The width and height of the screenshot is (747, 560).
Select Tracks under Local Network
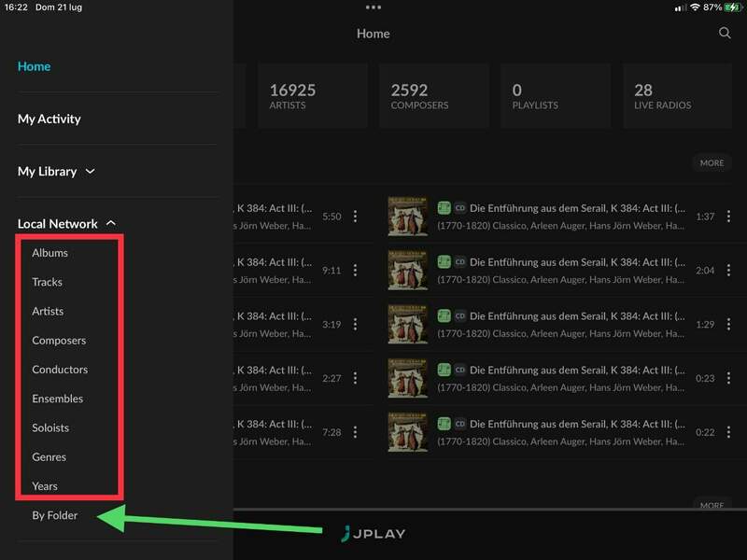(x=48, y=282)
